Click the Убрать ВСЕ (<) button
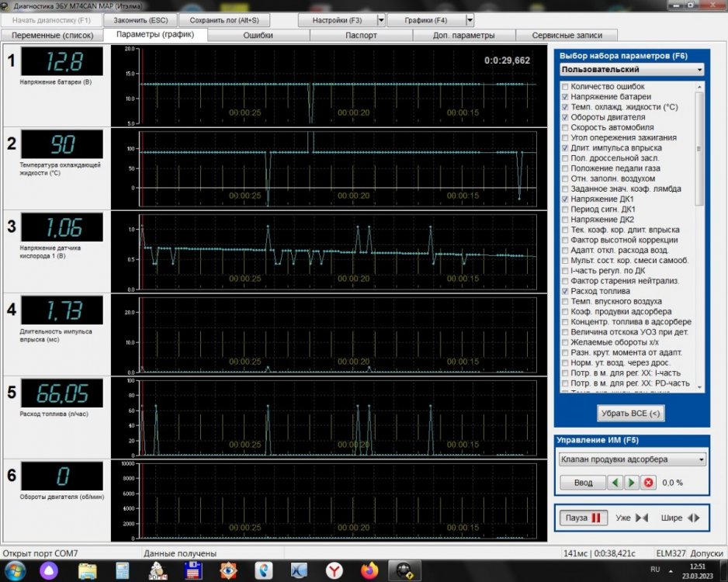728x582 pixels. [631, 414]
